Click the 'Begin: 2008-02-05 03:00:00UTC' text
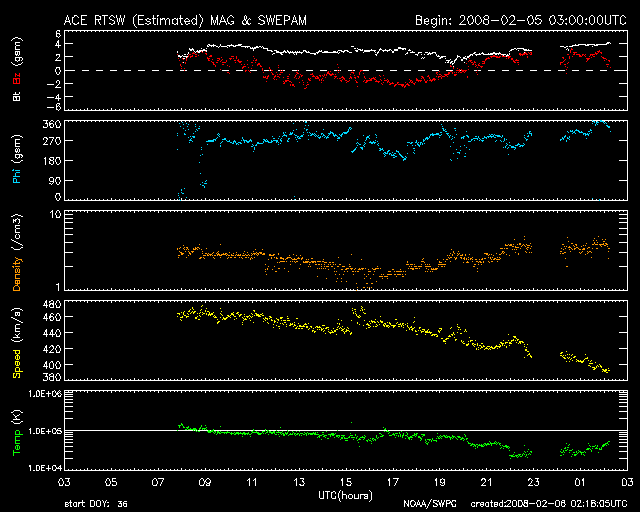Viewport: 640px width, 512px height. coord(521,20)
